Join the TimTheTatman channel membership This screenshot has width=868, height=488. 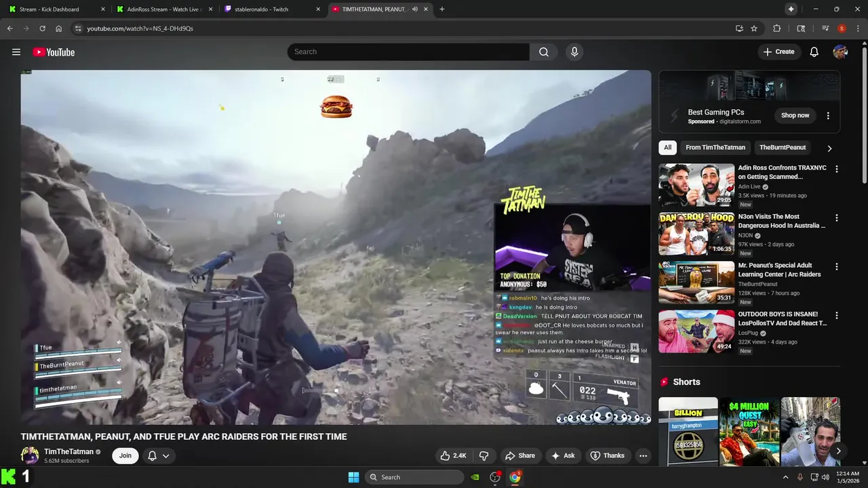(x=125, y=455)
